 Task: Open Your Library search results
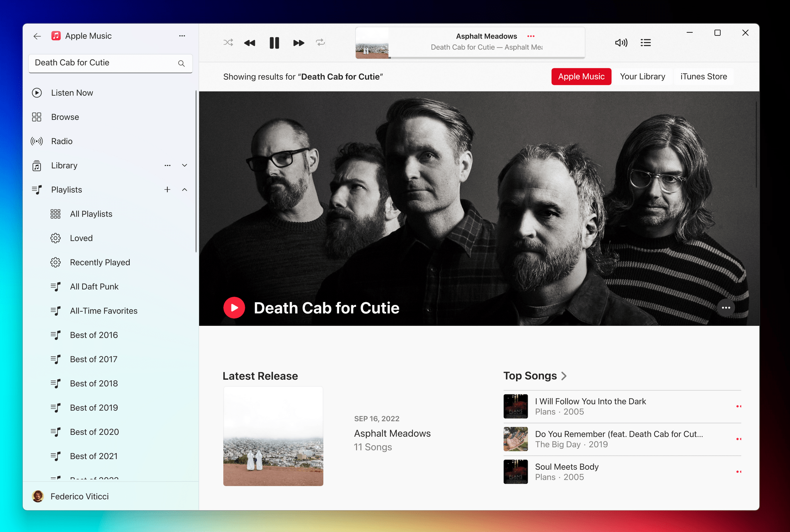[x=642, y=76]
